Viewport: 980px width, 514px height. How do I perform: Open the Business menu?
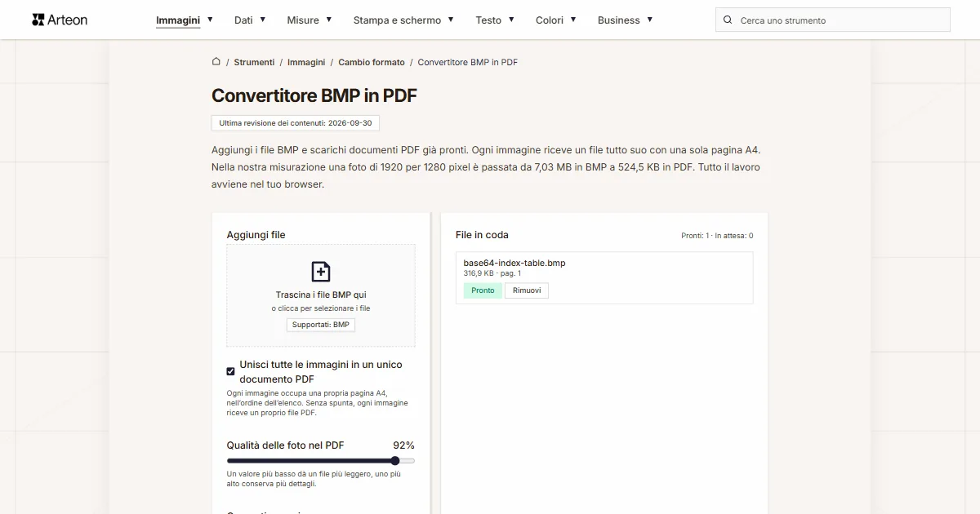(x=619, y=20)
